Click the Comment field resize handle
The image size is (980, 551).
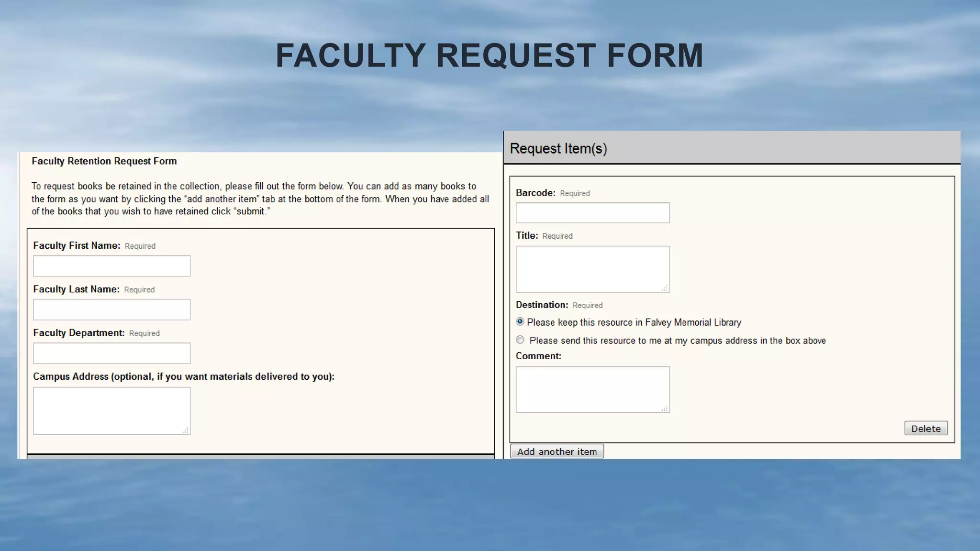point(665,408)
